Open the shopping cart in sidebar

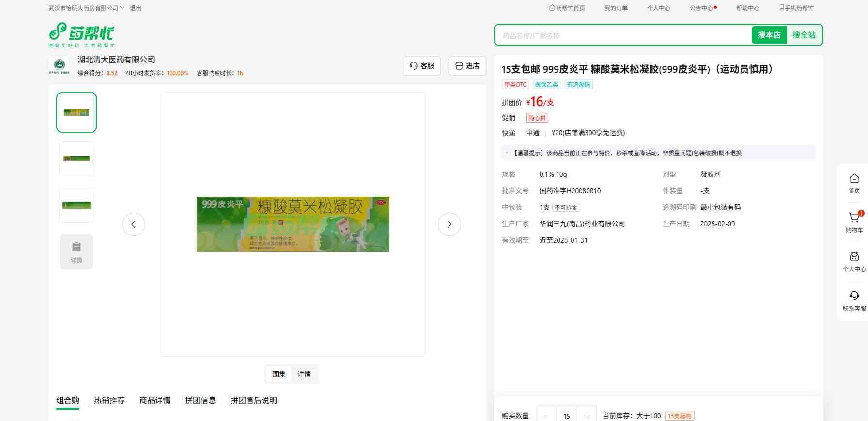[x=854, y=222]
